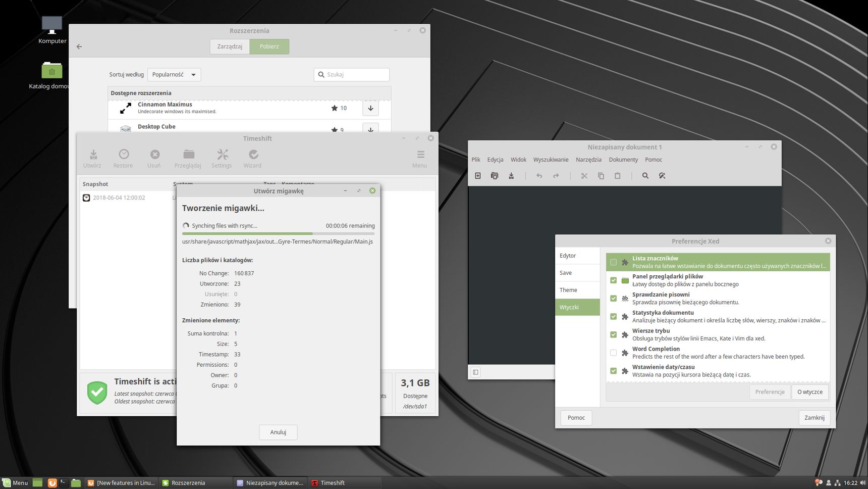Select Theme in Xed preferences sidebar
868x489 pixels.
[x=577, y=290]
